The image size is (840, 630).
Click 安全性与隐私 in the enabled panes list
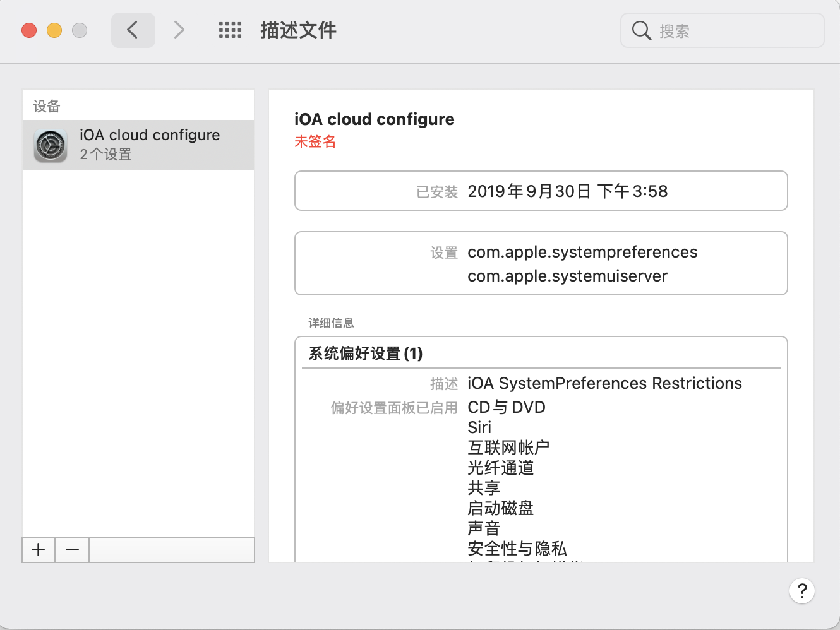click(x=517, y=548)
